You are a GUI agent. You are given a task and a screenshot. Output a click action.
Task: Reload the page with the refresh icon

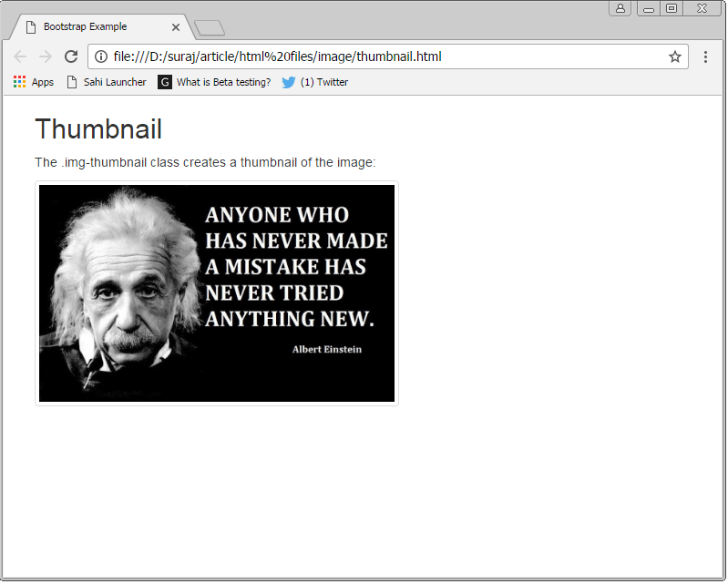click(70, 56)
